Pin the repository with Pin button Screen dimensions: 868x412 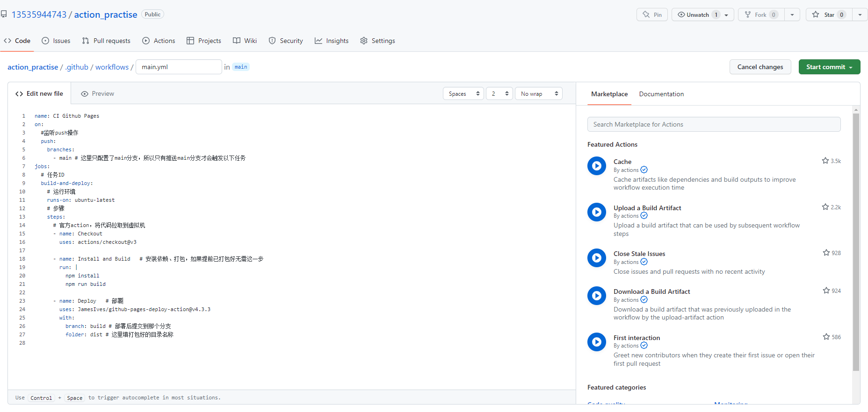coord(652,14)
